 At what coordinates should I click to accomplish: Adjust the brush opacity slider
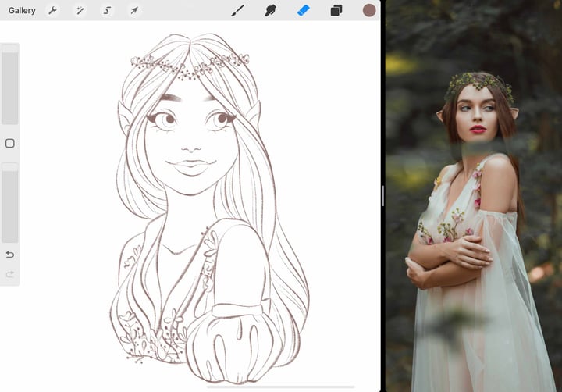click(9, 202)
